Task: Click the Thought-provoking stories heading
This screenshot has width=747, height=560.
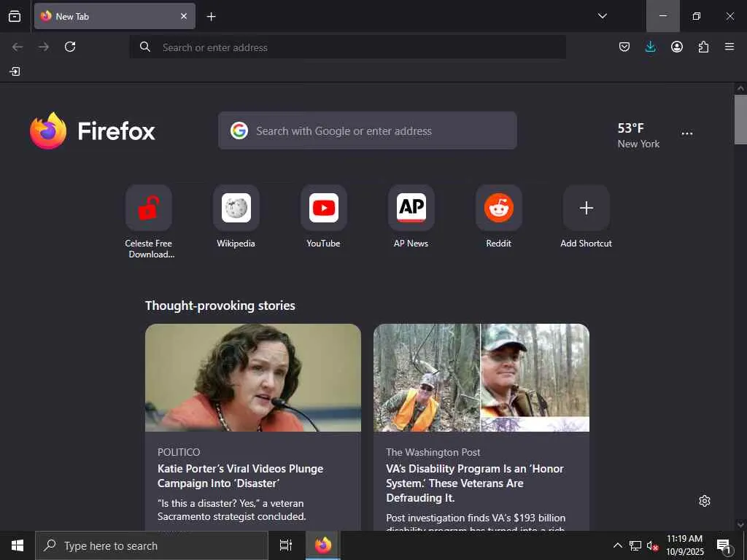Action: (220, 306)
